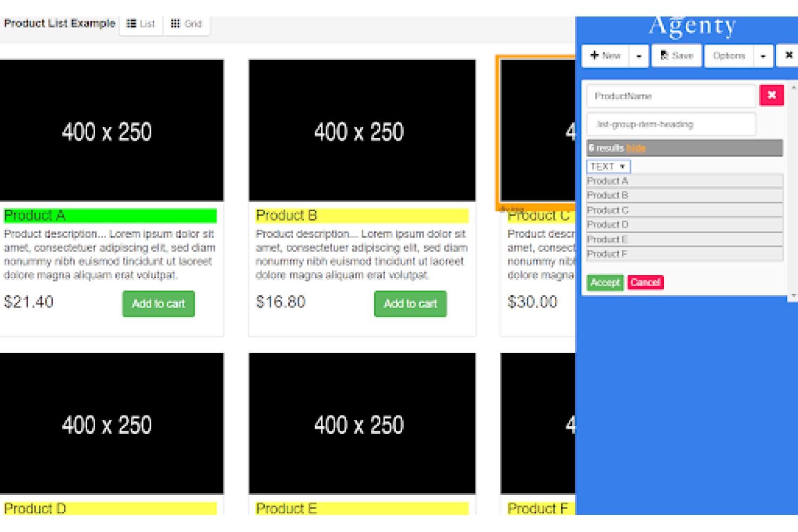Click the $30.00 price
The width and height of the screenshot is (798, 532).
click(532, 302)
